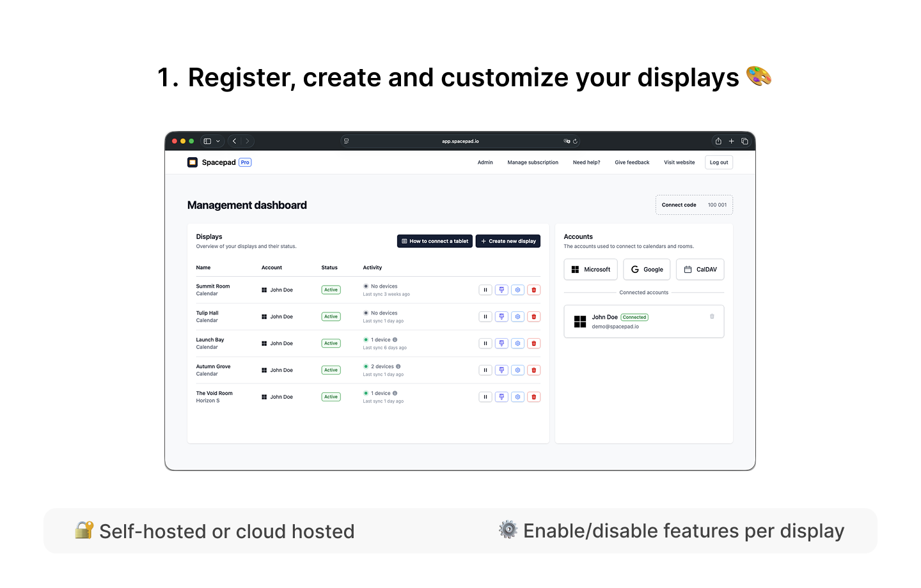Open Give feedback

(x=632, y=162)
